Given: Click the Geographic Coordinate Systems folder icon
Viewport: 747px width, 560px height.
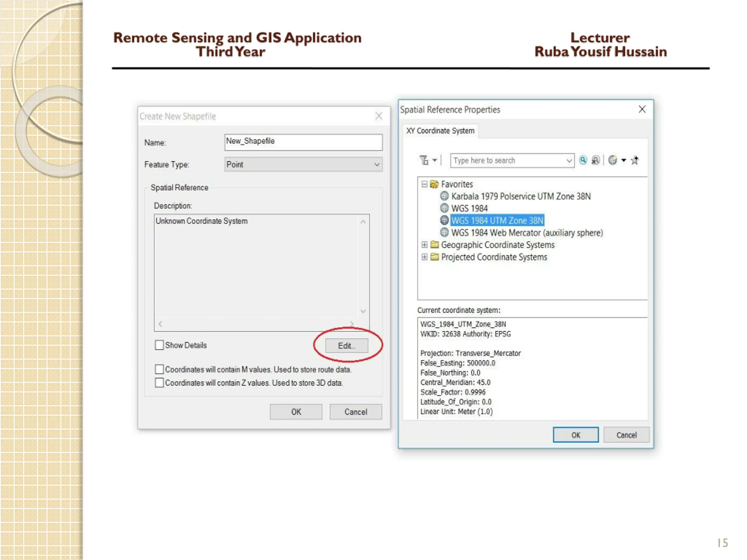Looking at the screenshot, I should pos(434,245).
